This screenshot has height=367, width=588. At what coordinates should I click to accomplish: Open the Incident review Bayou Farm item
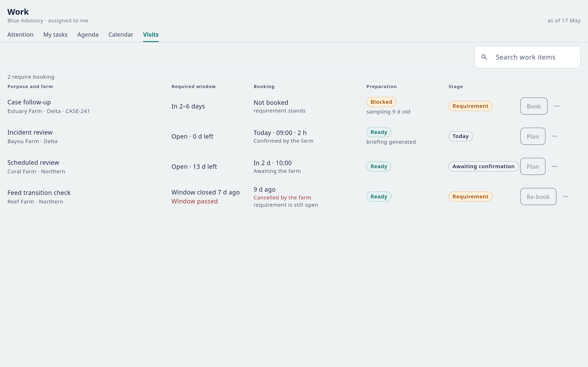click(32, 136)
